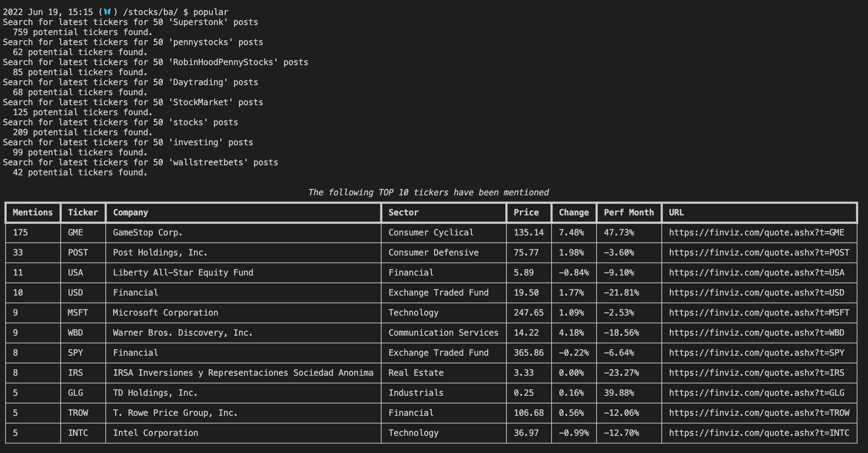The image size is (868, 453).
Task: Select the Perf Month column header
Action: point(628,213)
